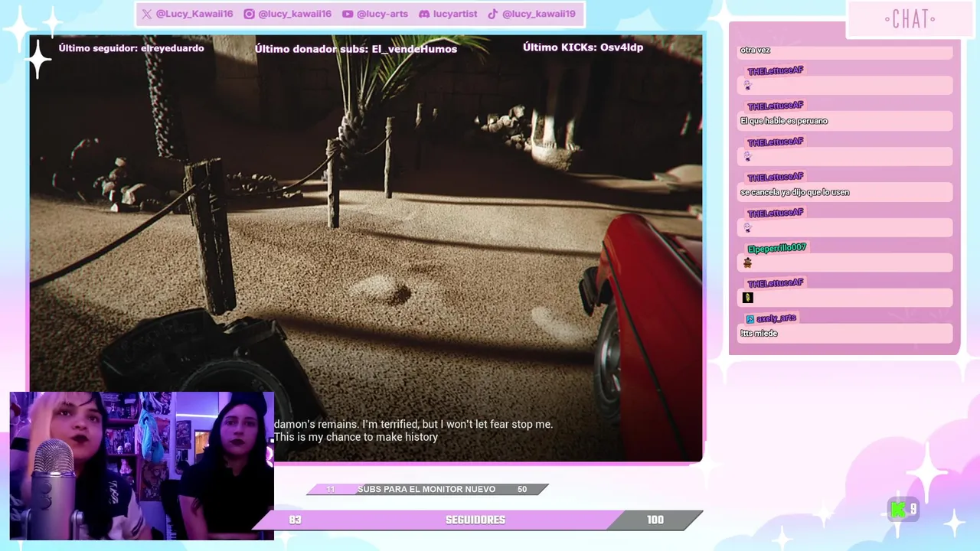
Task: Click the 'Último seguidor: elreyeduardo' label
Action: point(132,48)
